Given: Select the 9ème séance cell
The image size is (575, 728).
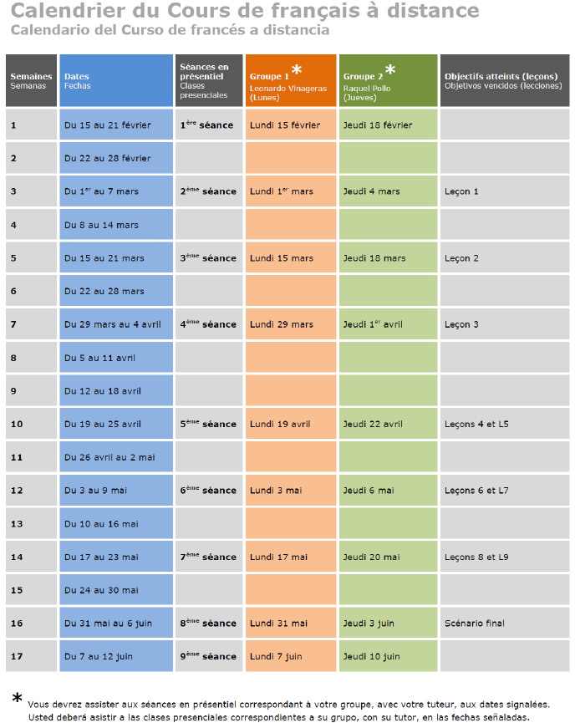Looking at the screenshot, I should coord(209,656).
